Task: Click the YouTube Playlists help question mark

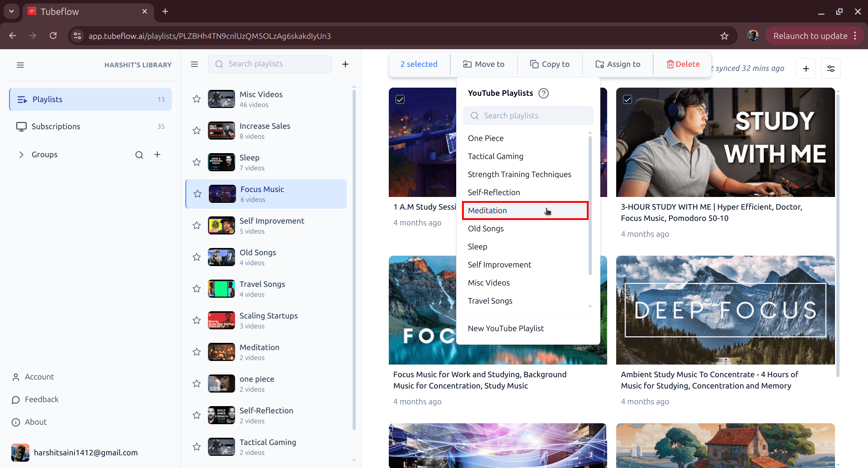Action: pos(543,93)
